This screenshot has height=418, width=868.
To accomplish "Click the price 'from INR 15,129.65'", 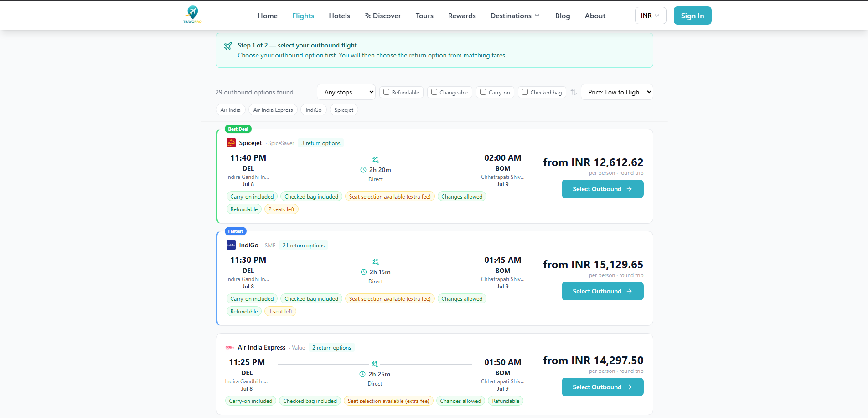I will (x=593, y=265).
